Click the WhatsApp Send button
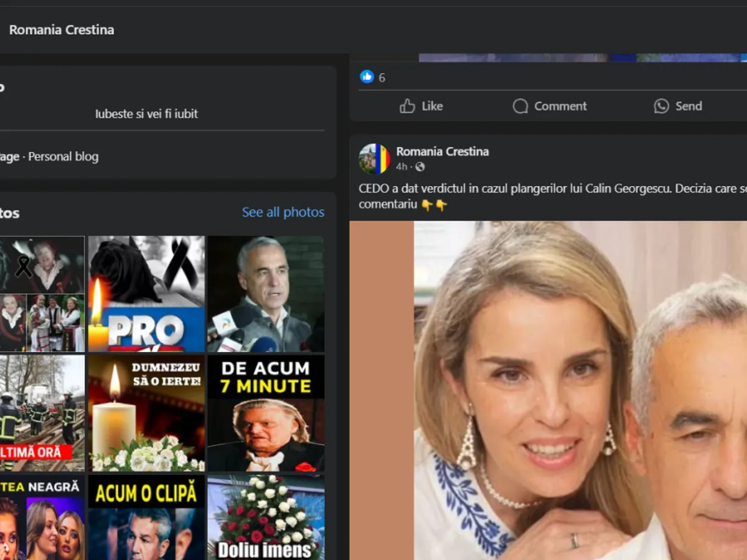The image size is (747, 560). [x=678, y=106]
